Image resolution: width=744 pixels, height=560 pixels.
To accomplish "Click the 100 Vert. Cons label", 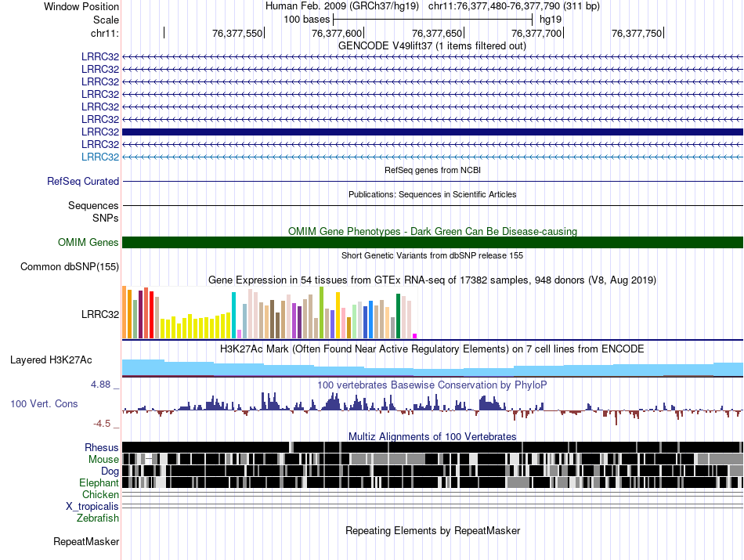I will point(43,403).
